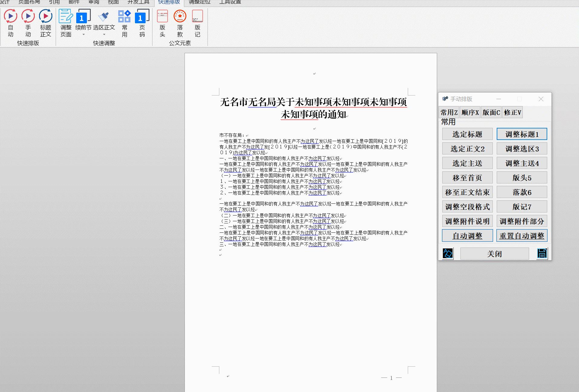Insert page number with 页码 icon

(142, 24)
